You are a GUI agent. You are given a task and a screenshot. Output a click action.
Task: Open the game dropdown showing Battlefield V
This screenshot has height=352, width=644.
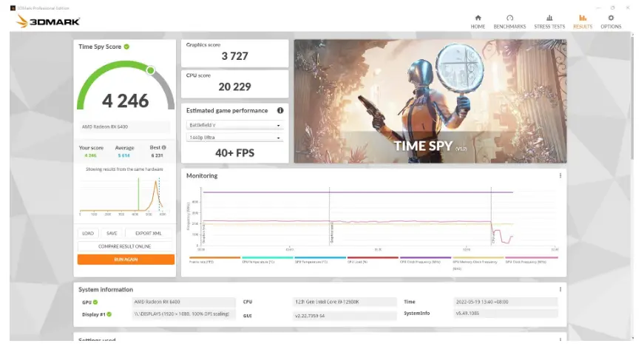pyautogui.click(x=234, y=125)
